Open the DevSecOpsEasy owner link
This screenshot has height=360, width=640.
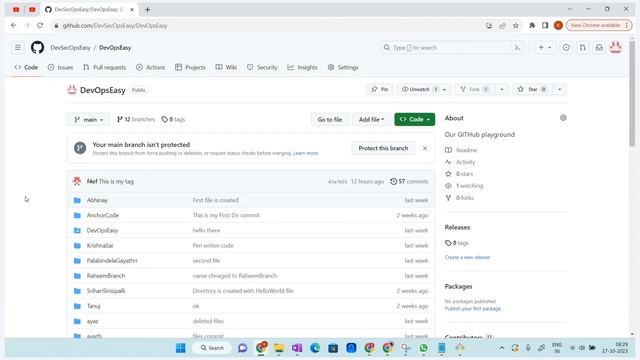(x=70, y=48)
